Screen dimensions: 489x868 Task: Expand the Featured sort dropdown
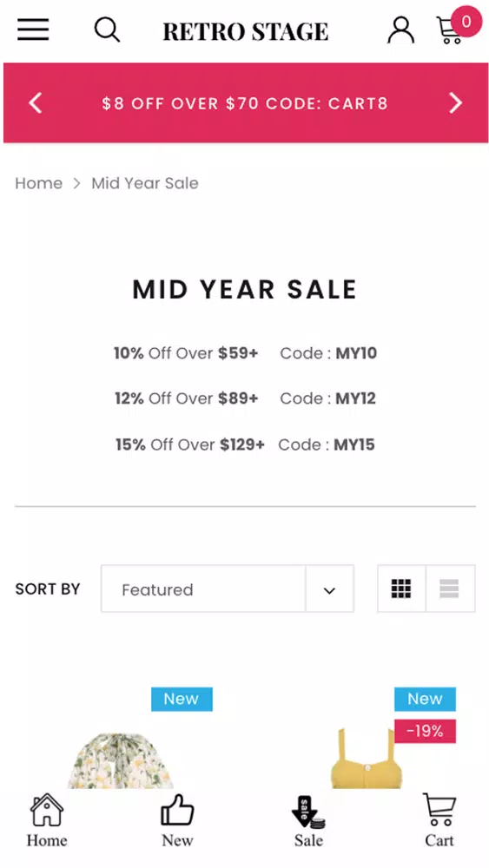pyautogui.click(x=227, y=589)
